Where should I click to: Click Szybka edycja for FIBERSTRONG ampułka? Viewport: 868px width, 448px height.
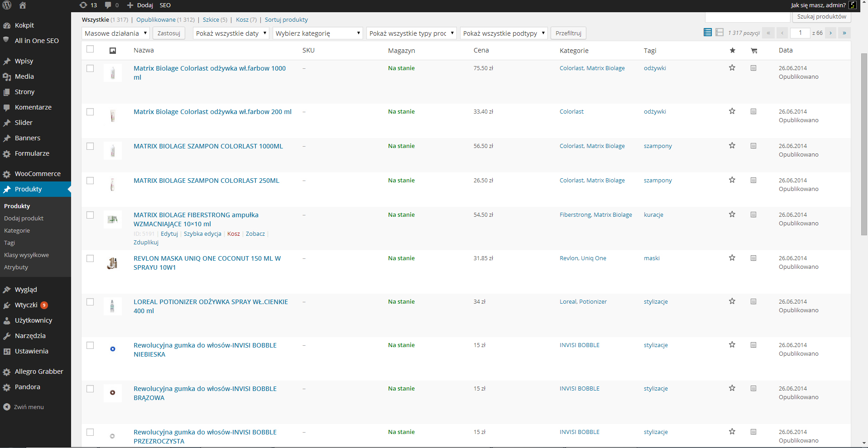coord(202,234)
